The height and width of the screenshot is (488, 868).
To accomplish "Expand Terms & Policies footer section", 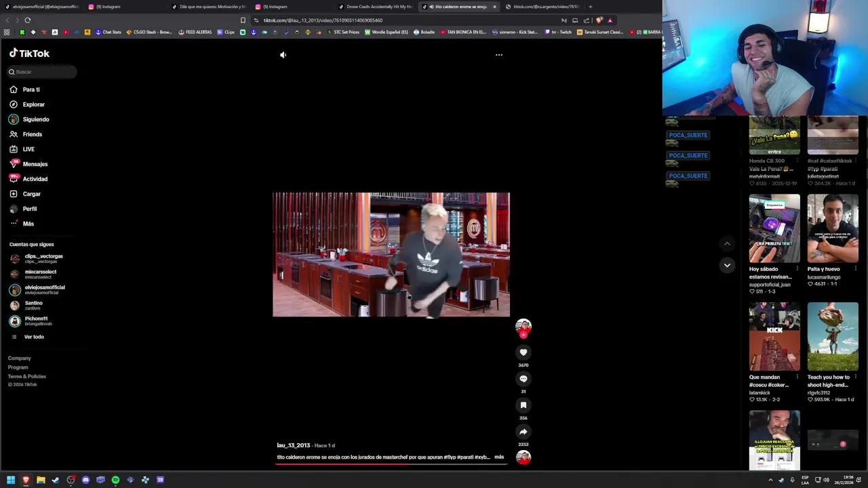I will point(27,376).
